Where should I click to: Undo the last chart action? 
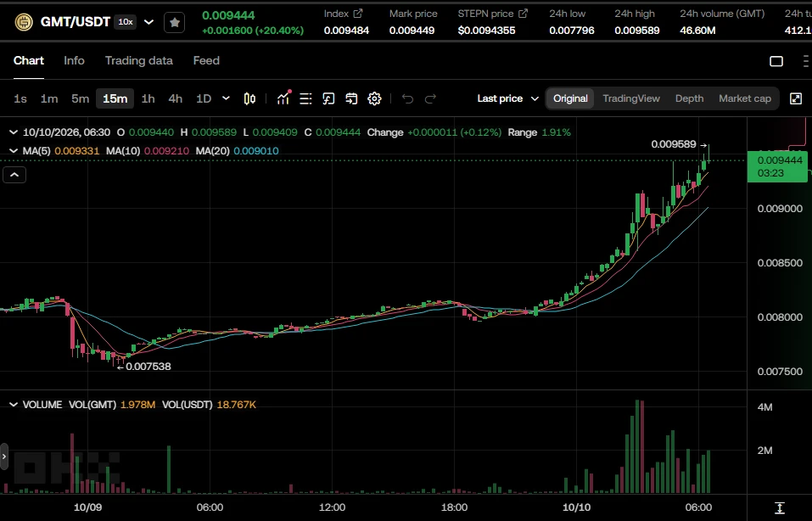pos(407,98)
